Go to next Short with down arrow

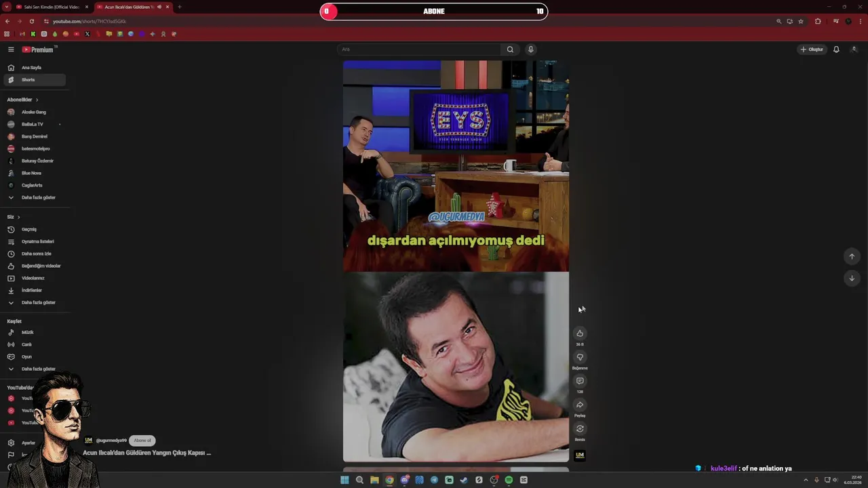pos(852,278)
